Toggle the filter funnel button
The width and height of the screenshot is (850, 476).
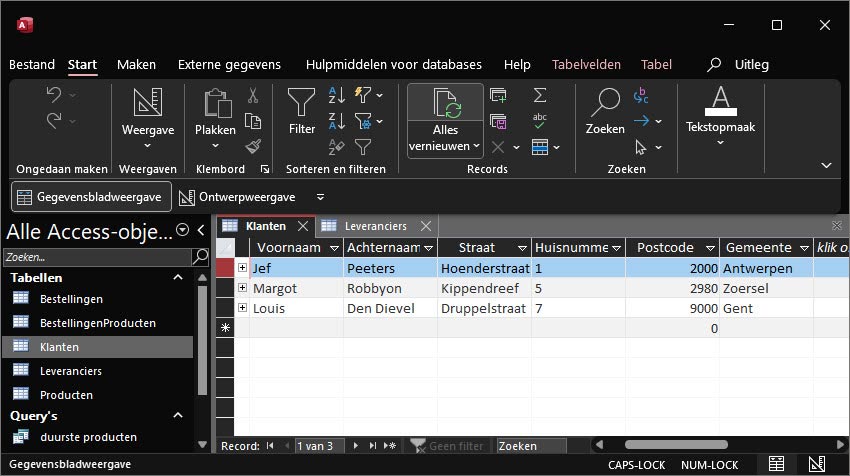[363, 146]
